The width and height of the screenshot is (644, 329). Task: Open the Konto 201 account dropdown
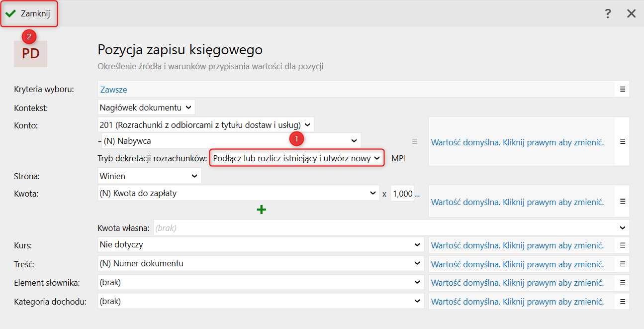coord(206,124)
